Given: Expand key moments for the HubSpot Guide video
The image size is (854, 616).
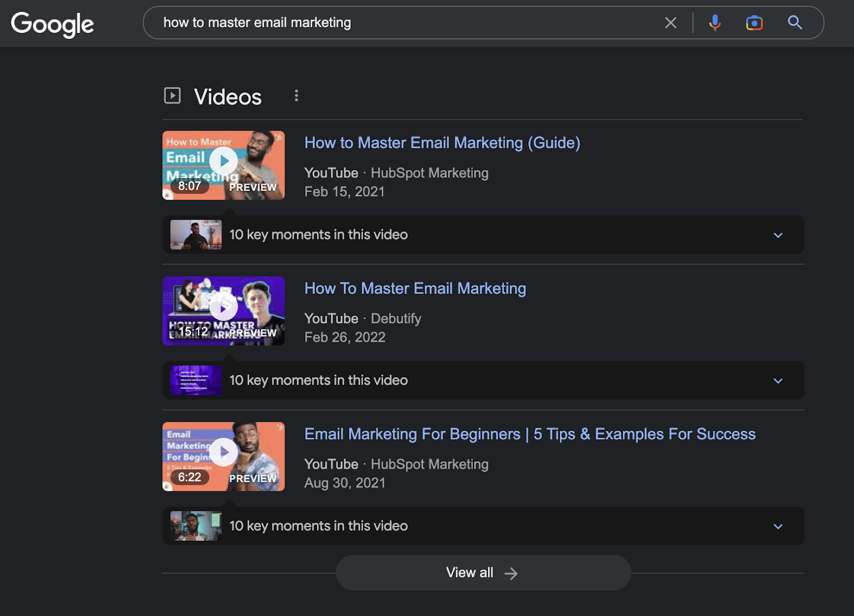Looking at the screenshot, I should point(778,235).
